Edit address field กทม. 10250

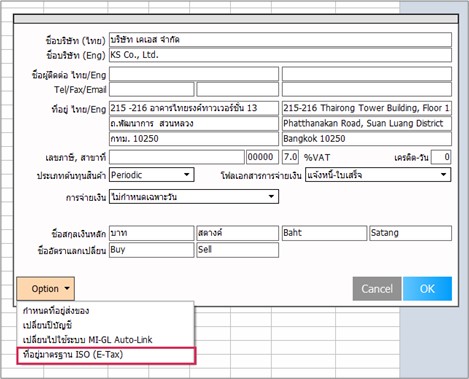click(x=194, y=139)
